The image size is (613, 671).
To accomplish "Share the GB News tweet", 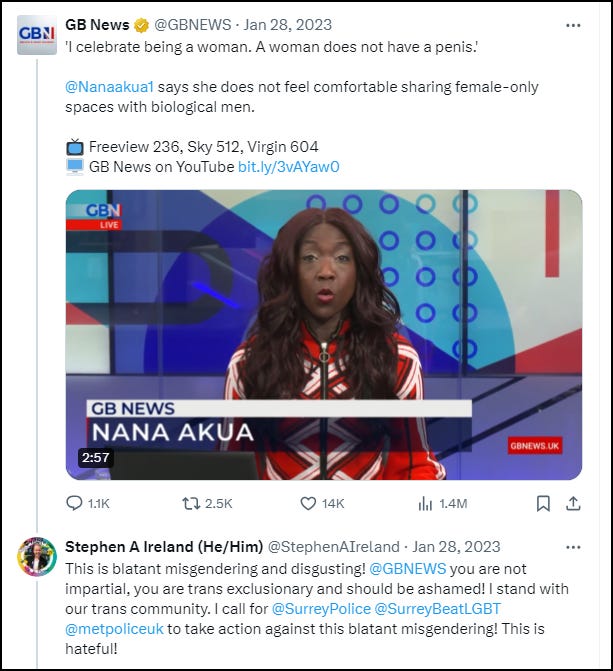I will (573, 503).
